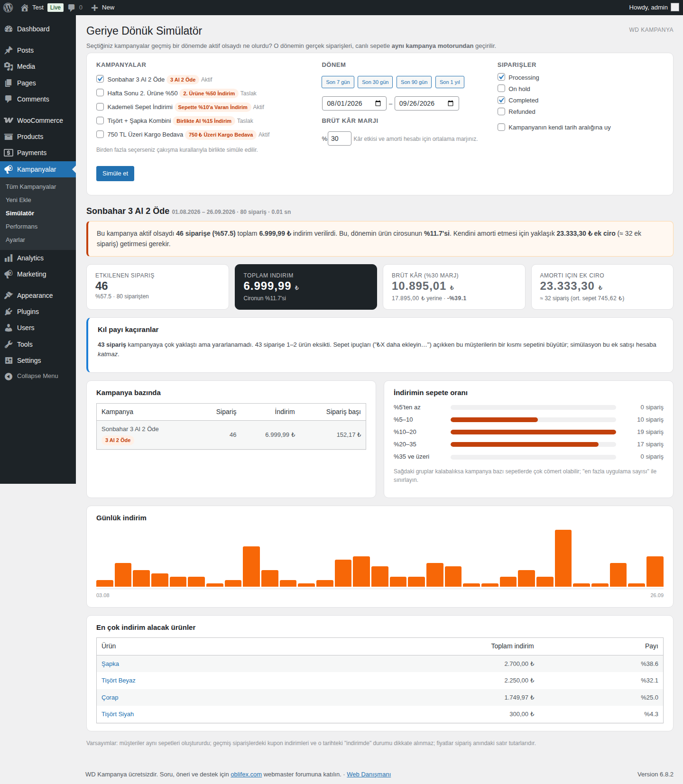Open Media library icon in sidebar
This screenshot has height=784, width=683.
point(9,66)
